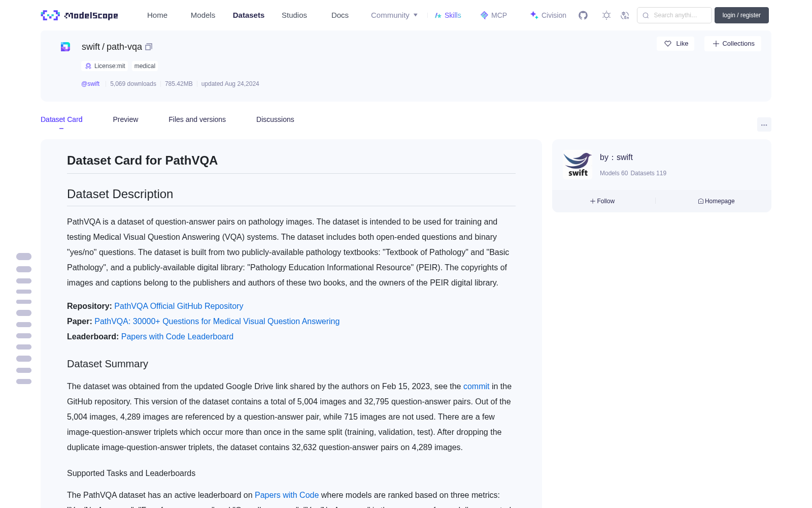Switch to the Preview tab
Viewport: 812px width, 508px height.
coord(125,119)
